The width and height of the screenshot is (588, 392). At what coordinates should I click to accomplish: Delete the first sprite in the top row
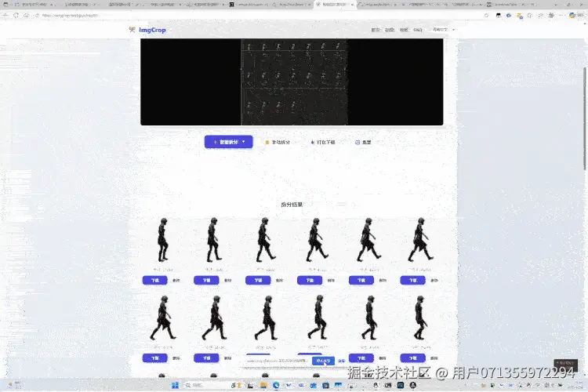click(x=176, y=280)
